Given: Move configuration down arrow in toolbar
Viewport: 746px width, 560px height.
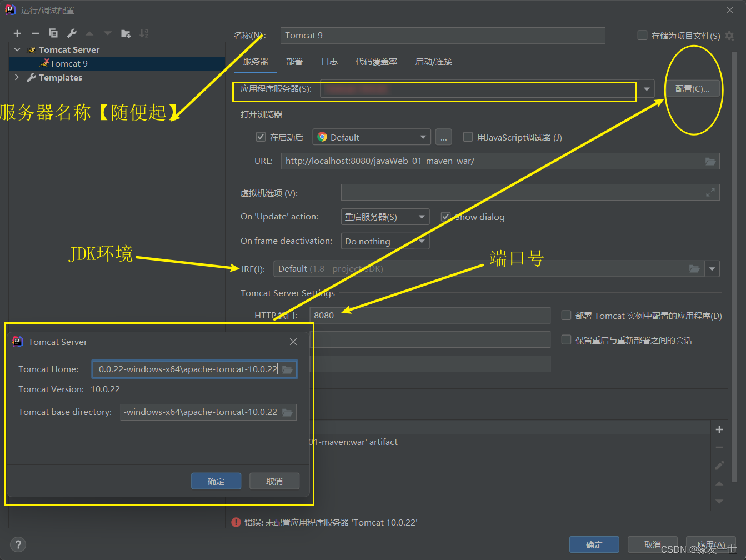Looking at the screenshot, I should (108, 33).
